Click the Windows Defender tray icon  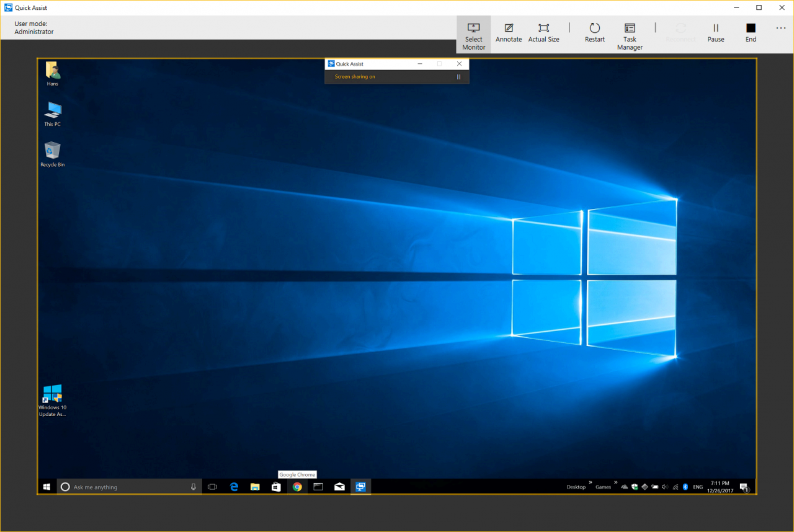point(635,487)
